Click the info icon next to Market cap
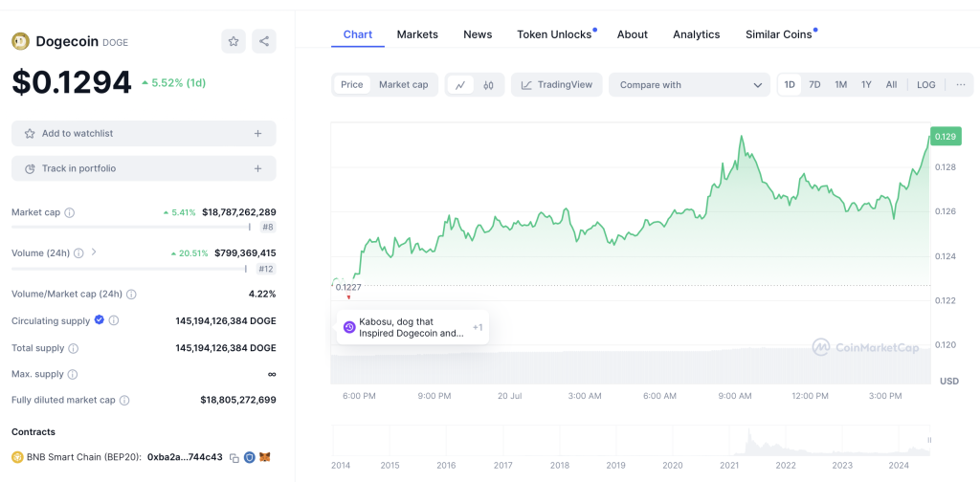980x482 pixels. 69,212
